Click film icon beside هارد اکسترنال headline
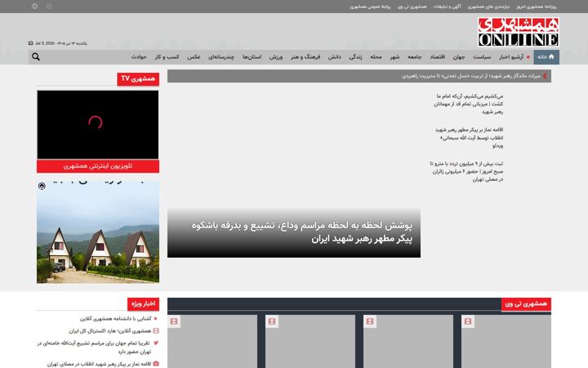 [x=156, y=331]
